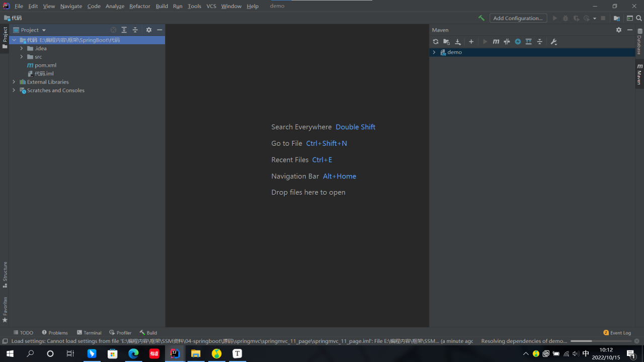Open Maven panel gear options
This screenshot has height=362, width=644.
click(x=619, y=30)
